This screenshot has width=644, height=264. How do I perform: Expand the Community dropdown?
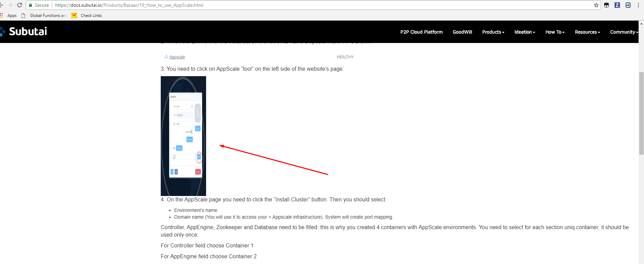624,32
